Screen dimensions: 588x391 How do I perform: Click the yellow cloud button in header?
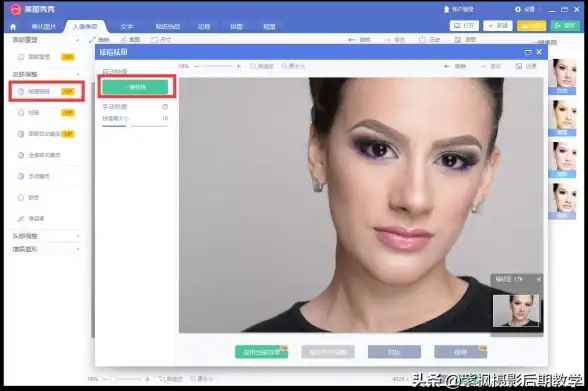point(531,26)
